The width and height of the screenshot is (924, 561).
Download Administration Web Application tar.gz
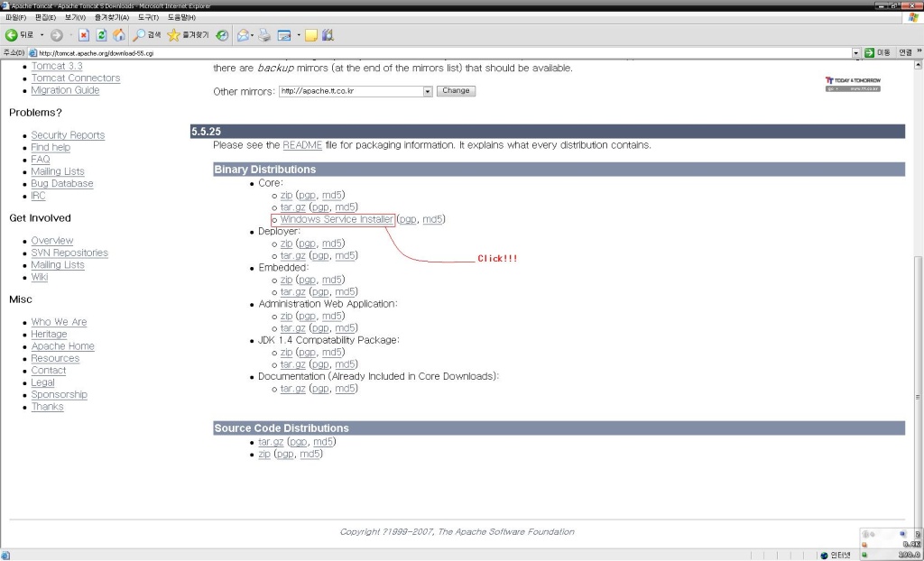pyautogui.click(x=293, y=328)
